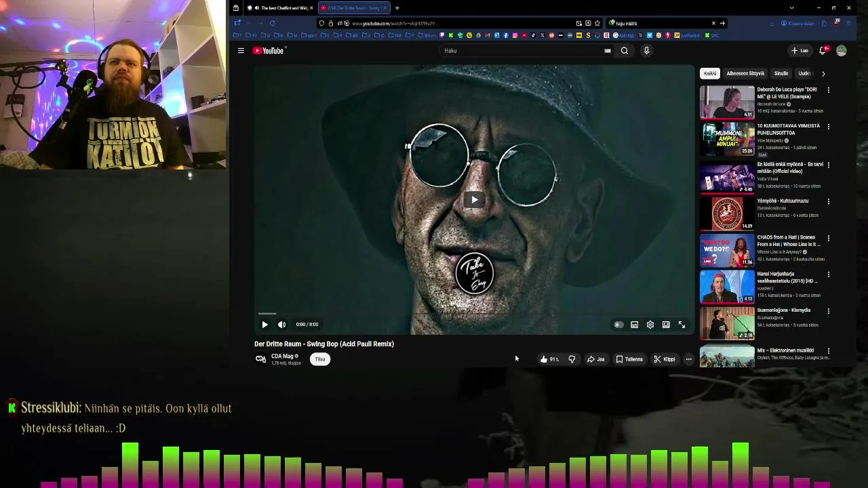This screenshot has height=488, width=868.
Task: Open the browser tab list dropdown chevron
Action: coord(791,7)
